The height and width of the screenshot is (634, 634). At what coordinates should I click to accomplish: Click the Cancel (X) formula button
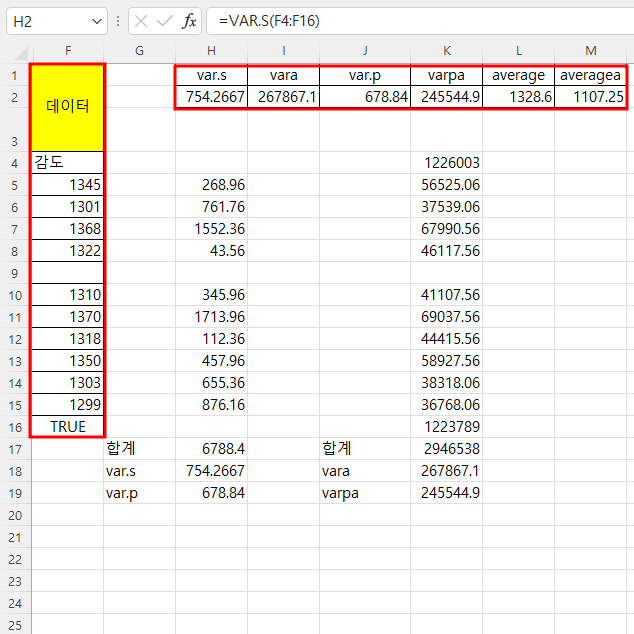tap(141, 21)
